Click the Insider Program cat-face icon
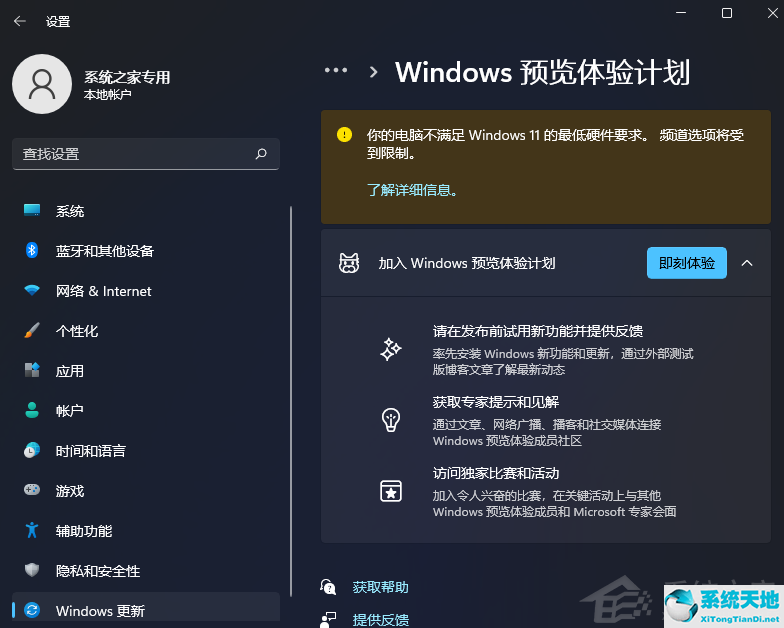Image resolution: width=784 pixels, height=628 pixels. [x=349, y=263]
